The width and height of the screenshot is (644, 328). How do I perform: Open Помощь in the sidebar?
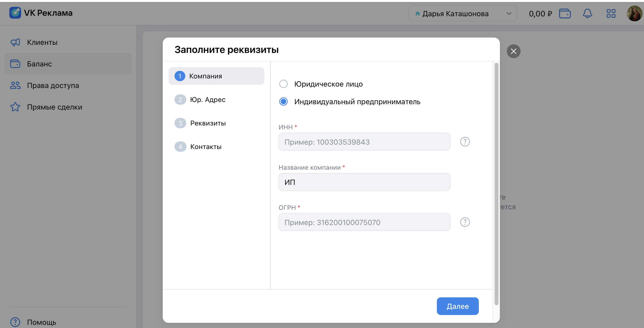68,322
